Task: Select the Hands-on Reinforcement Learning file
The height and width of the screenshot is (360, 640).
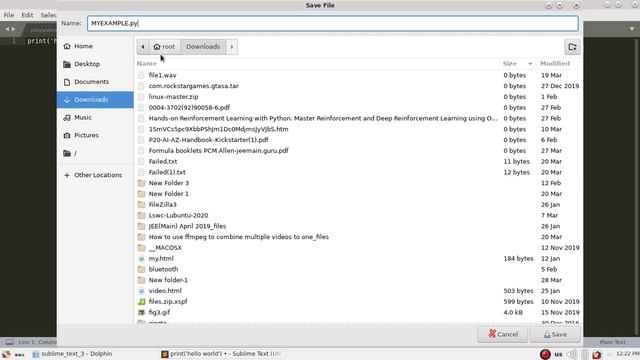Action: pos(358,118)
